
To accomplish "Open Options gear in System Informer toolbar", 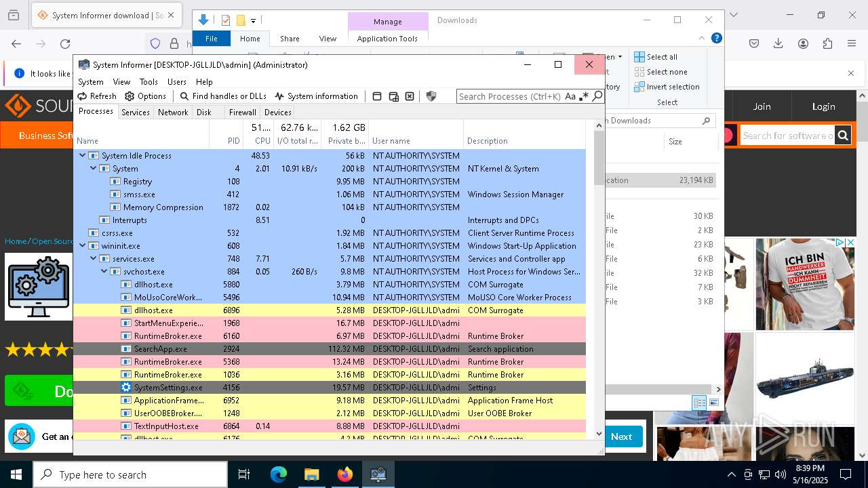I will coord(130,96).
